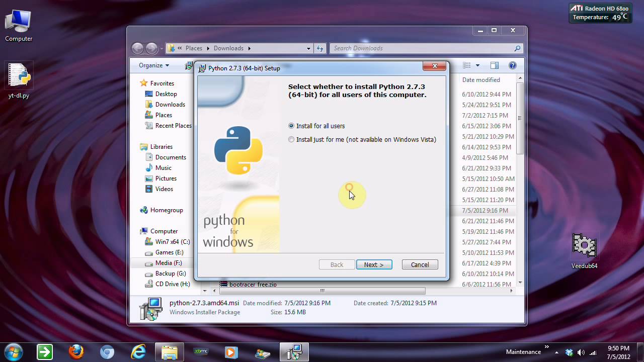
Task: Toggle the preview pane icon
Action: (494, 65)
